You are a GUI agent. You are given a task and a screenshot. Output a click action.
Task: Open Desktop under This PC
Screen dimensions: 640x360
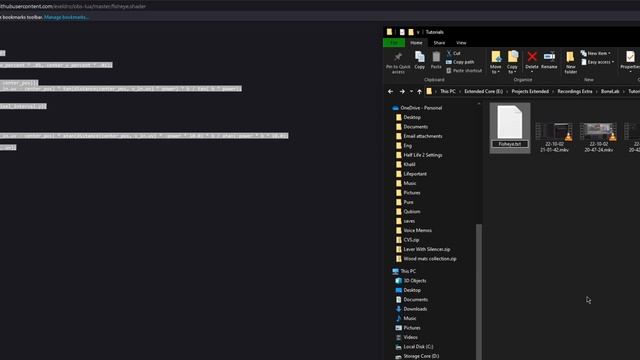pyautogui.click(x=408, y=290)
